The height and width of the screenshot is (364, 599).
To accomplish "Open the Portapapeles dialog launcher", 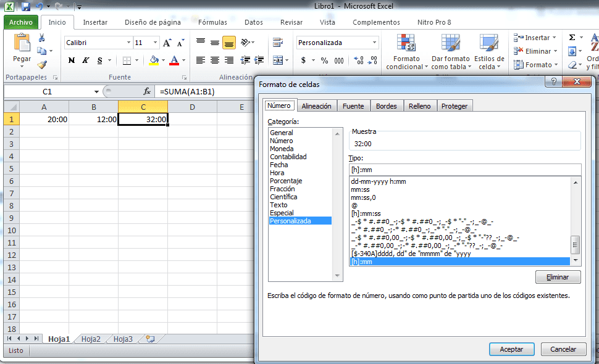I will click(x=56, y=78).
